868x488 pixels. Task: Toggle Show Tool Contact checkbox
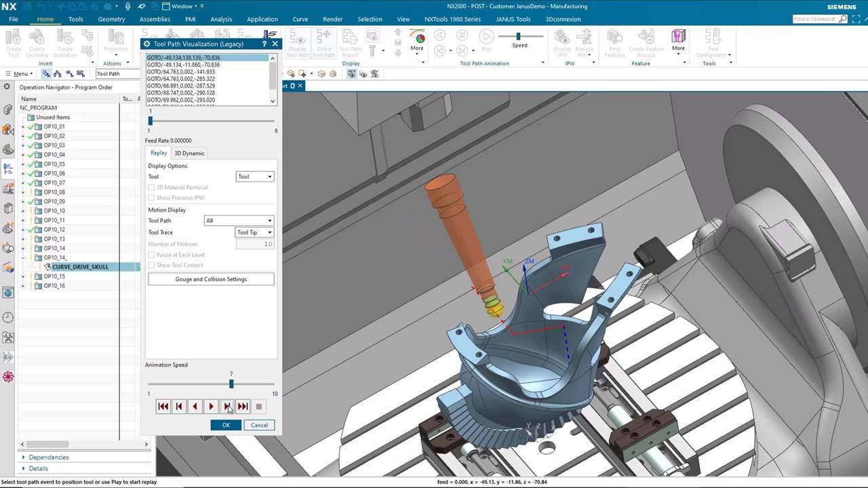click(152, 265)
